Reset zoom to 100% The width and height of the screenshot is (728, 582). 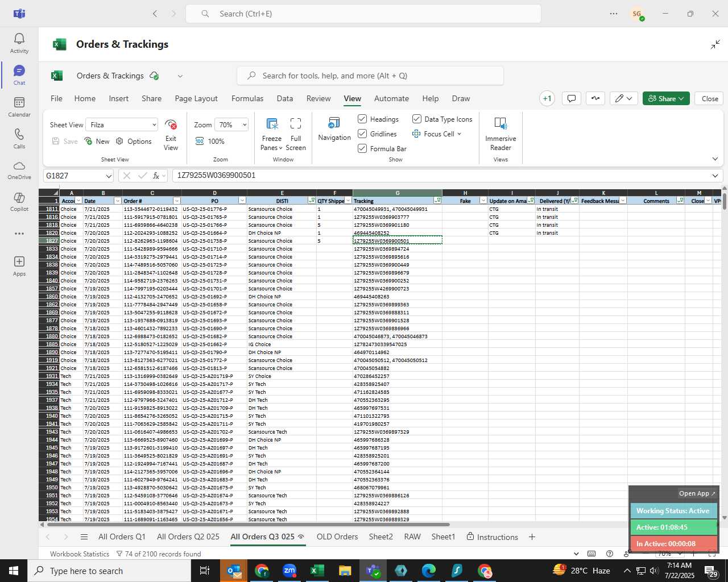(x=210, y=142)
